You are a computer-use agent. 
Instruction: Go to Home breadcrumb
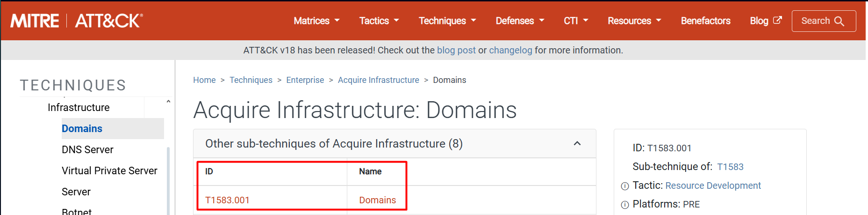point(204,80)
